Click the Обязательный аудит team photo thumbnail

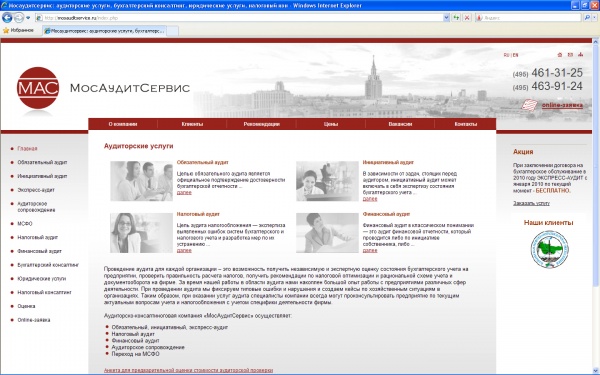tap(142, 181)
